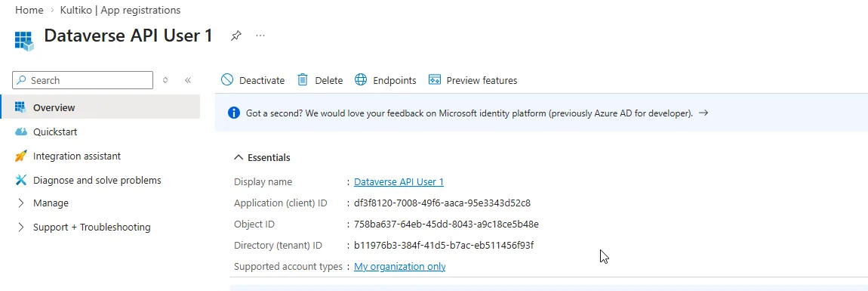The image size is (868, 291).
Task: Delete the app registration
Action: [320, 80]
